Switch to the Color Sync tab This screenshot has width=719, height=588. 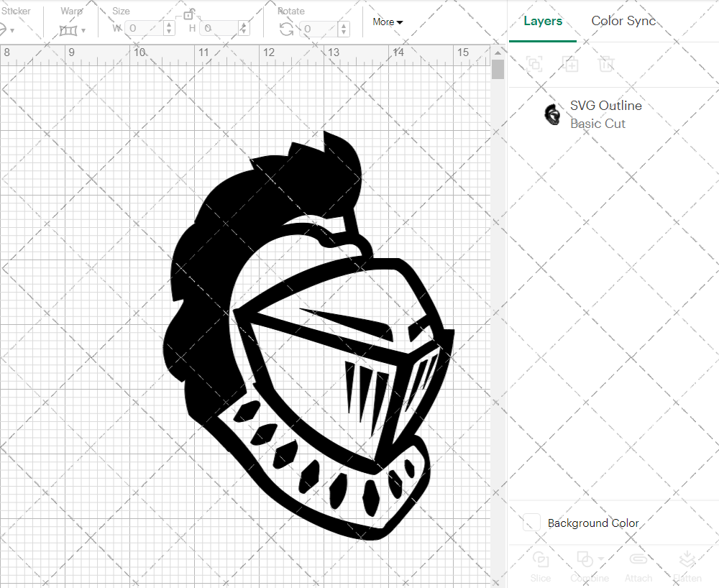click(x=623, y=21)
